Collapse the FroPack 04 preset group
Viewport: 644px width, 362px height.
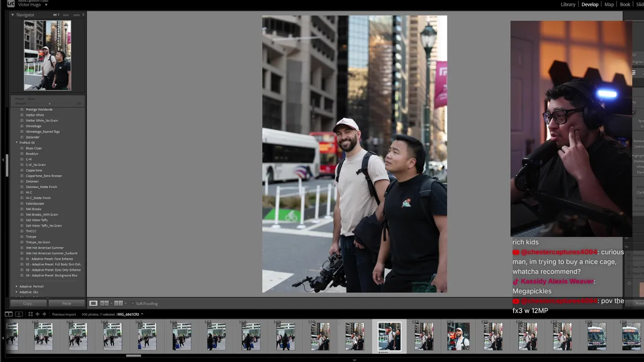(x=16, y=143)
